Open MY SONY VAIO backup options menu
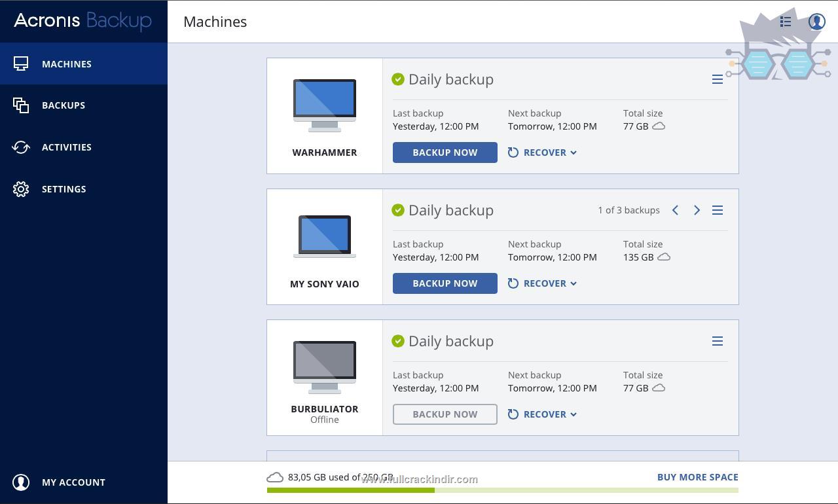Viewport: 838px width, 504px height. coord(718,210)
